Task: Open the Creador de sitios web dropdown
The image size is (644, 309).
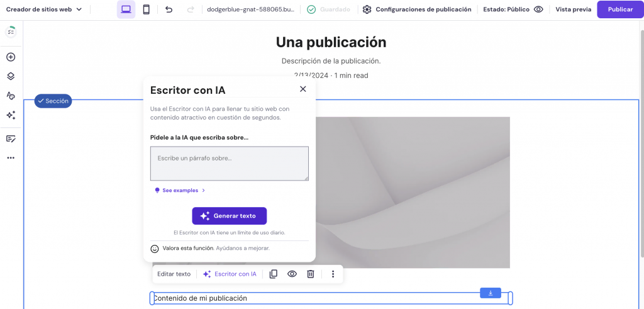Action: pos(44,9)
